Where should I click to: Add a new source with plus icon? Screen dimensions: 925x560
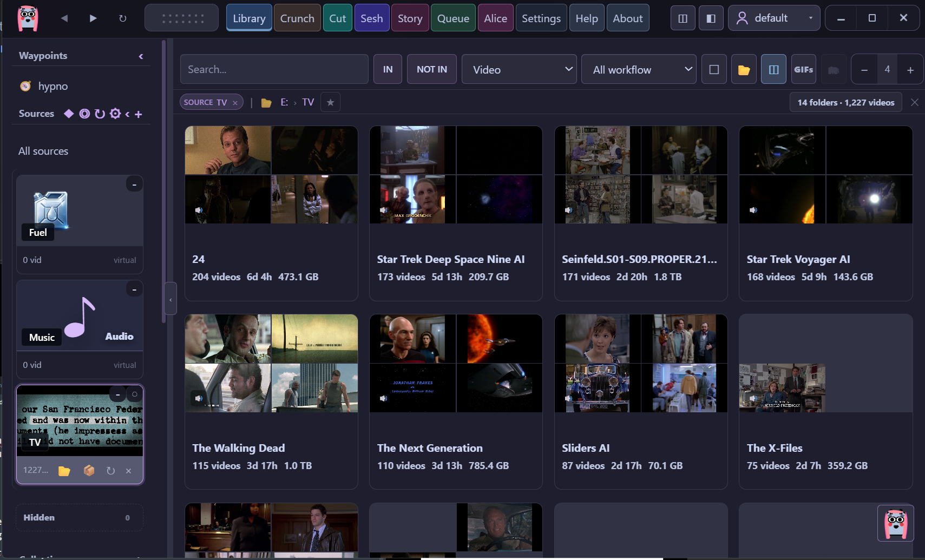coord(139,114)
